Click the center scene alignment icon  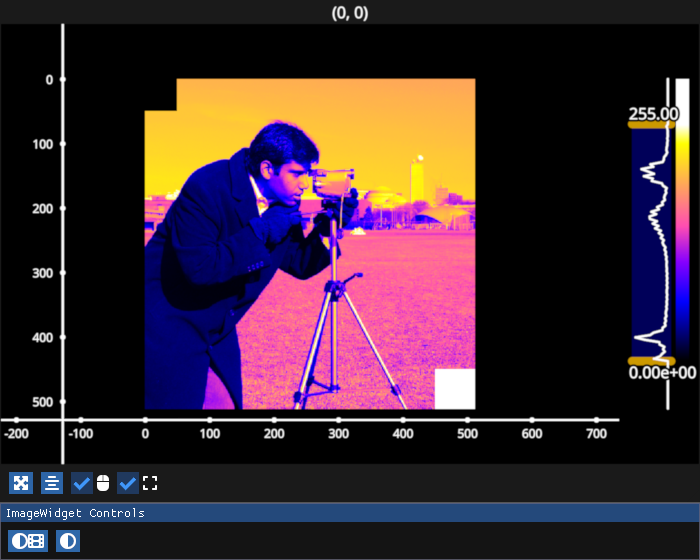[52, 484]
